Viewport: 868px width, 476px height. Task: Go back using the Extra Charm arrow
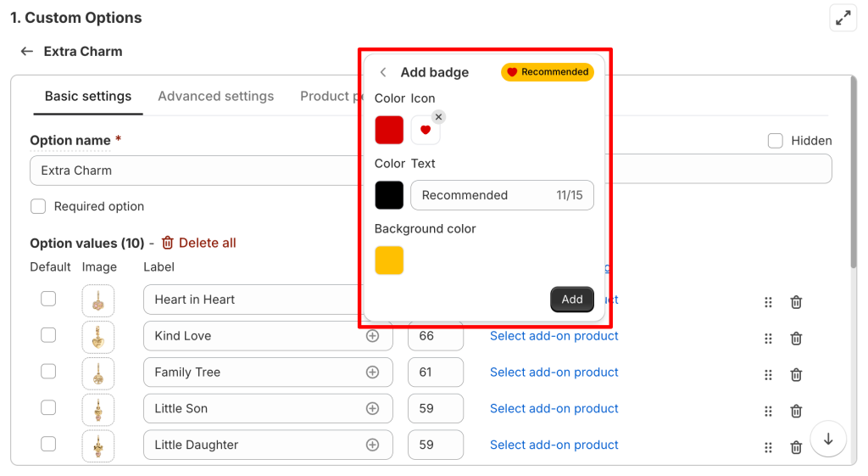(x=27, y=52)
